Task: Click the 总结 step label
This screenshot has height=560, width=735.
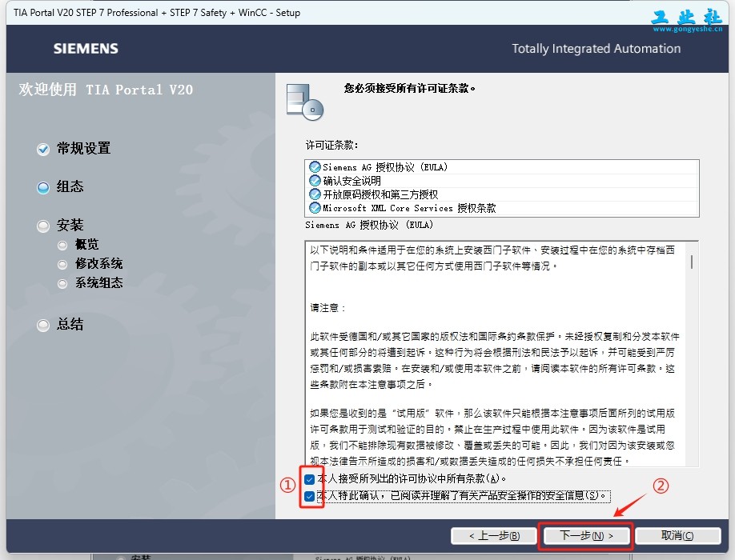Action: click(70, 324)
